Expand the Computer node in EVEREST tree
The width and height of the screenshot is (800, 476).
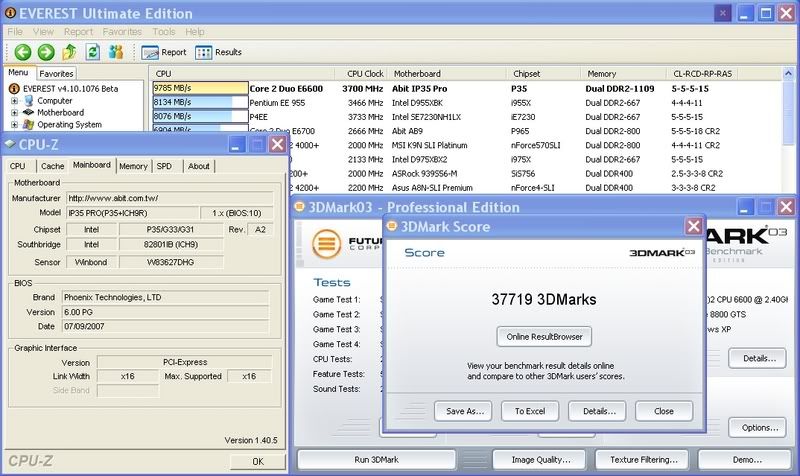14,101
